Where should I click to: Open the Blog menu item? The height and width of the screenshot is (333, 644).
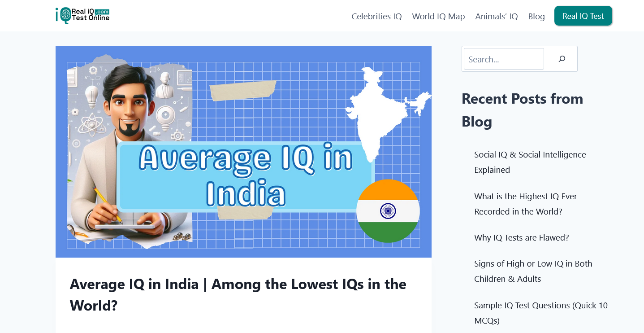pos(536,16)
